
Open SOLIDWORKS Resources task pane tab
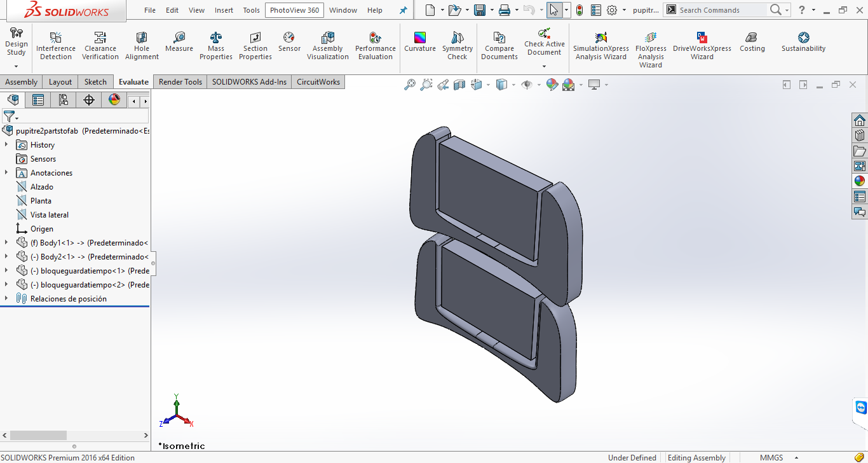[860, 120]
